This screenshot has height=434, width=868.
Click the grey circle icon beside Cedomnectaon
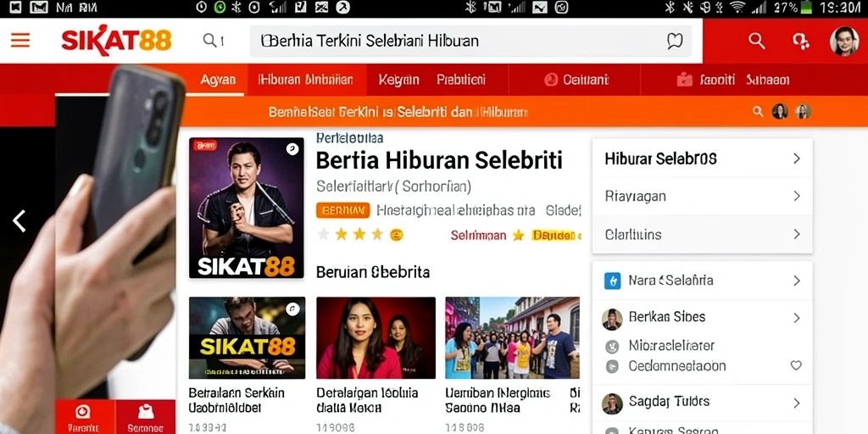pyautogui.click(x=612, y=366)
